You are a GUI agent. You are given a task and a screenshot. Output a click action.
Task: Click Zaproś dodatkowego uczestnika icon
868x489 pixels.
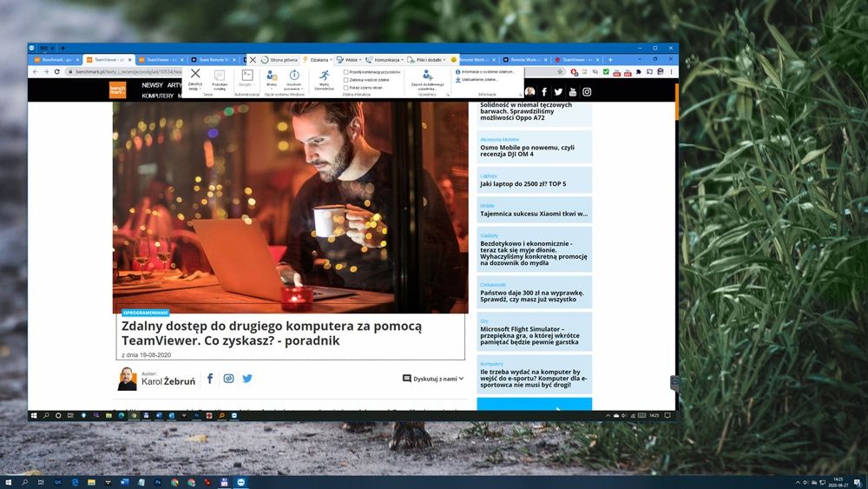[x=427, y=75]
